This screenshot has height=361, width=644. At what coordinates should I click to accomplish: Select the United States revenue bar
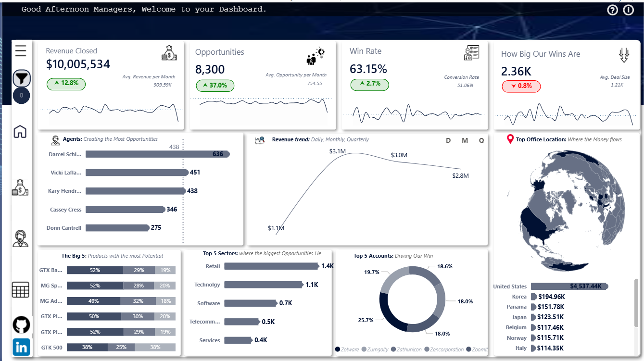click(570, 286)
